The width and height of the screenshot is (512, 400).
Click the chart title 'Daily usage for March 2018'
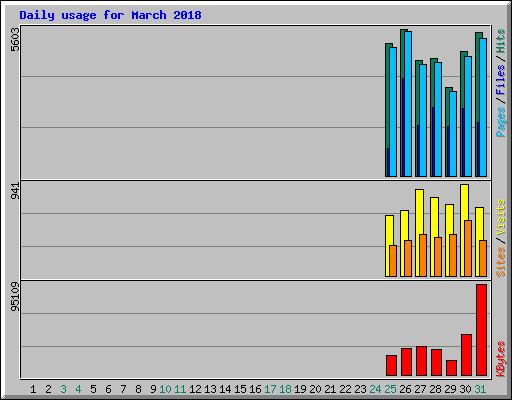coord(110,15)
